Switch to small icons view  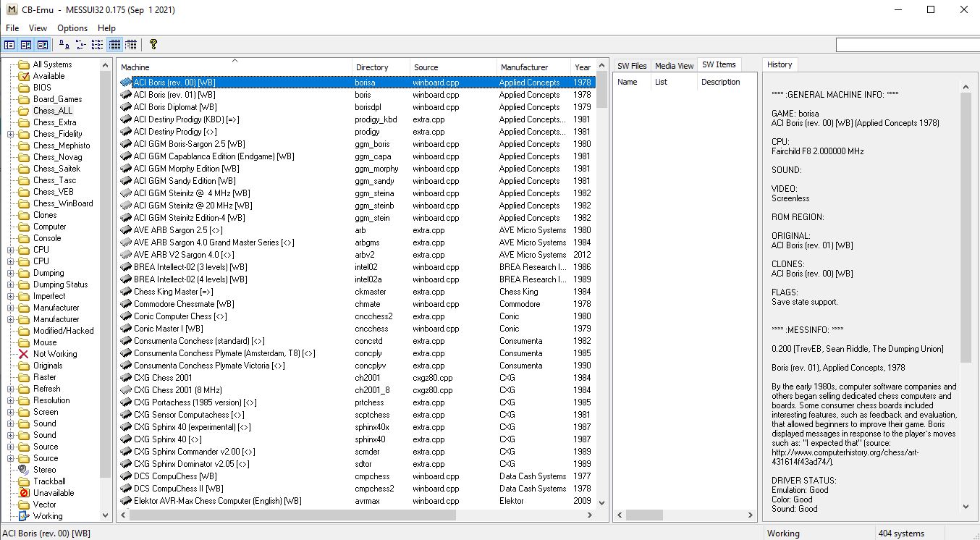81,45
